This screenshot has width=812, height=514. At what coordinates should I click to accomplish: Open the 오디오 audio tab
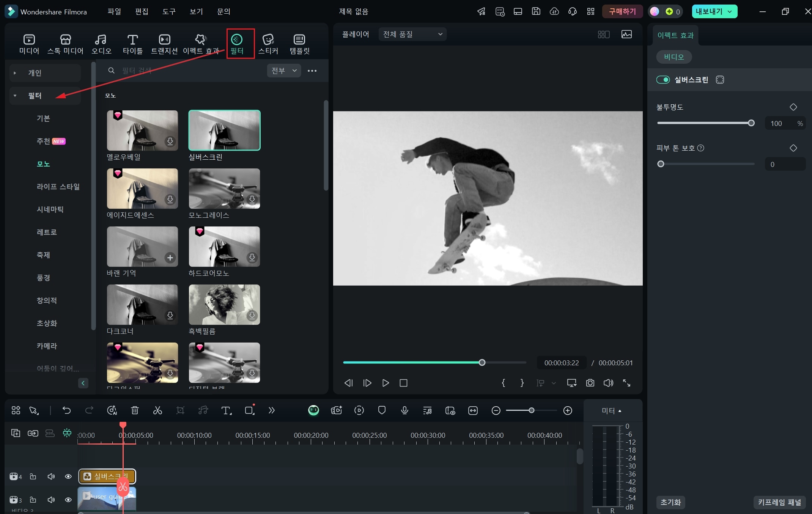tap(101, 44)
